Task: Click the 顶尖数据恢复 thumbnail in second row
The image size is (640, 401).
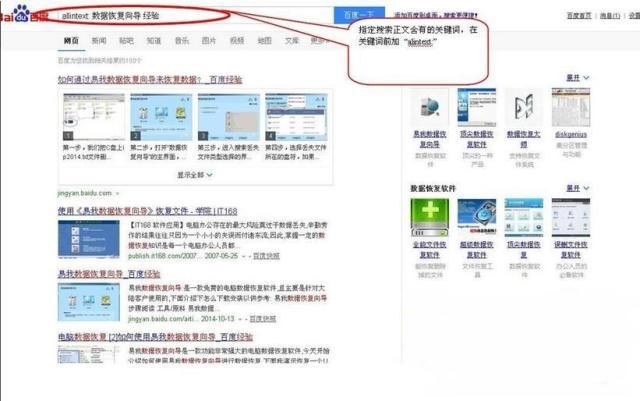Action: coord(524,218)
